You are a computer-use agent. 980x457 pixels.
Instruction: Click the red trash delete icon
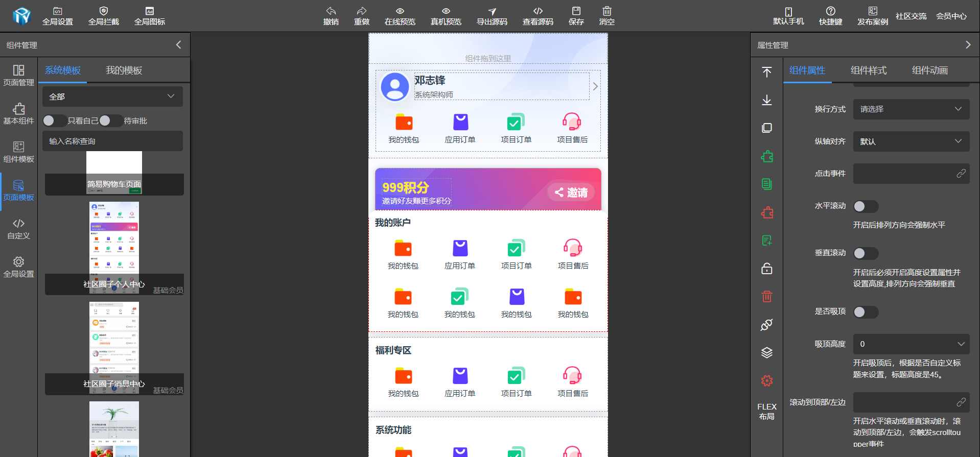tap(767, 296)
